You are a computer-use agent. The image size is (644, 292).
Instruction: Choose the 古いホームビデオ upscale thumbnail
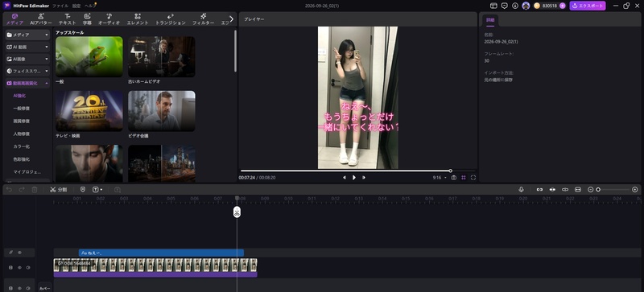coord(162,56)
